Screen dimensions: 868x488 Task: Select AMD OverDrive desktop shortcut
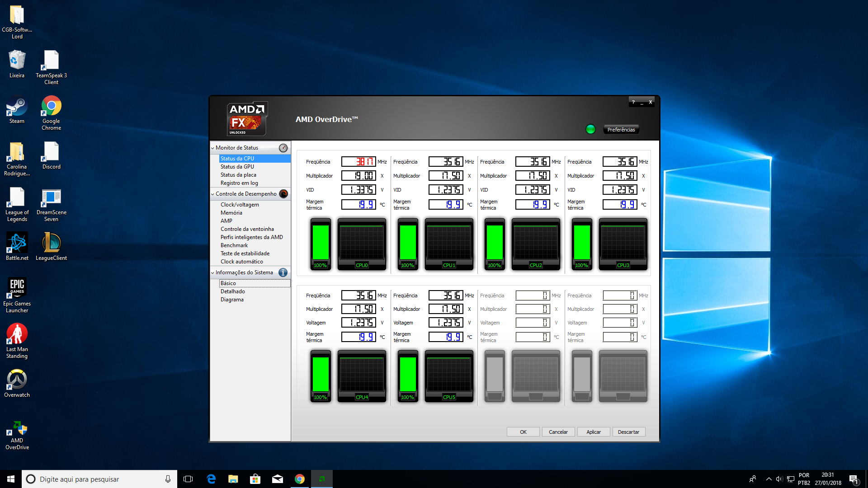pos(17,436)
